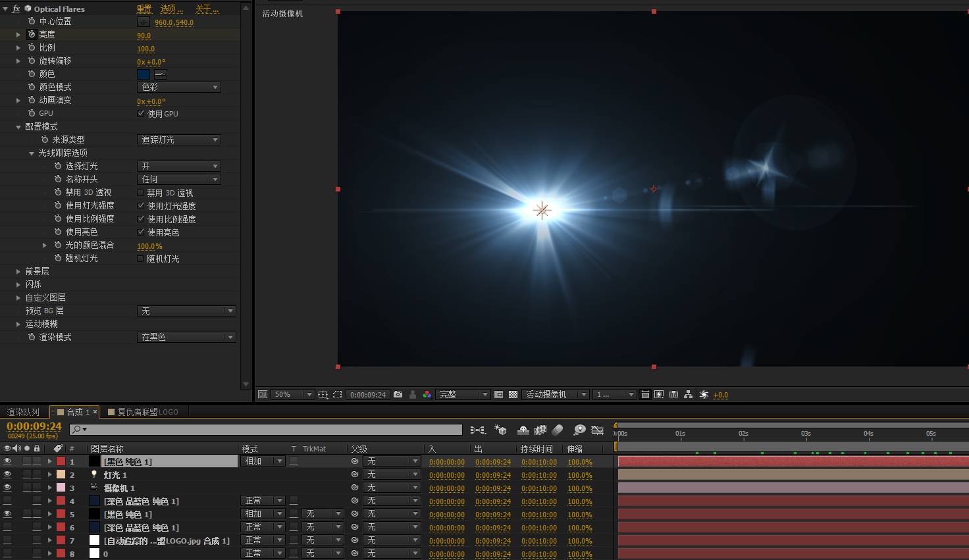The image size is (969, 560).
Task: Expand the 闪烁 property group
Action: [18, 284]
